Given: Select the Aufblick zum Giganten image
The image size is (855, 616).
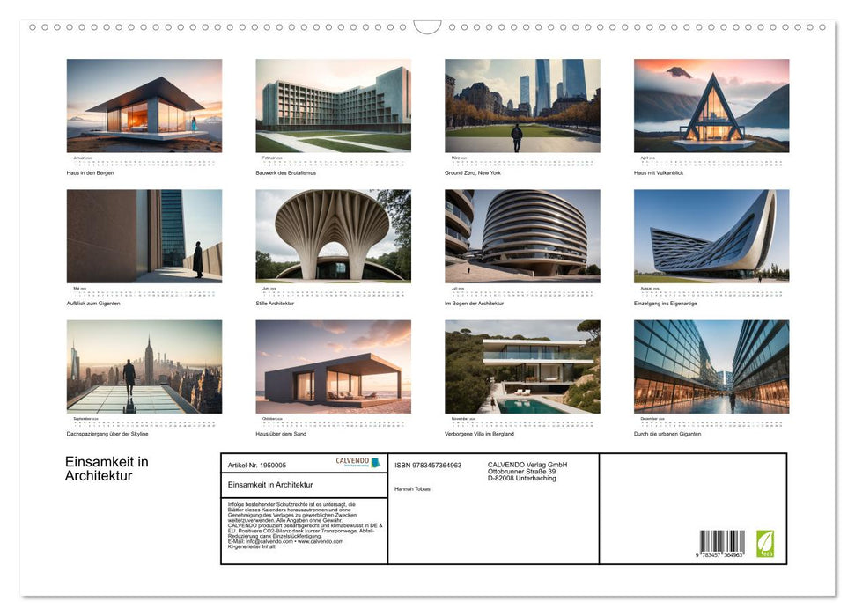Looking at the screenshot, I should click(x=144, y=236).
